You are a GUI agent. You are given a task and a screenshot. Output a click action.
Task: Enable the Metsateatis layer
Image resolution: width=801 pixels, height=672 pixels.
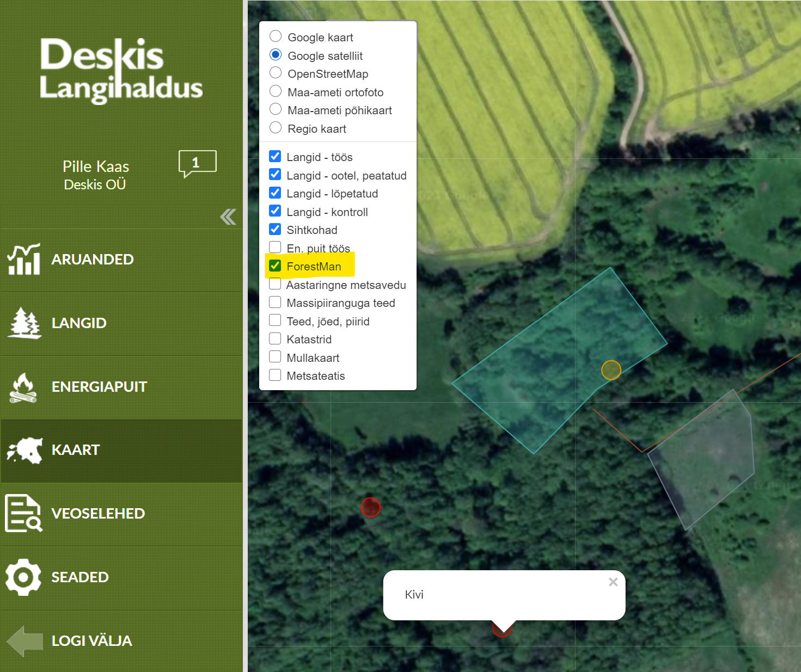tap(275, 375)
